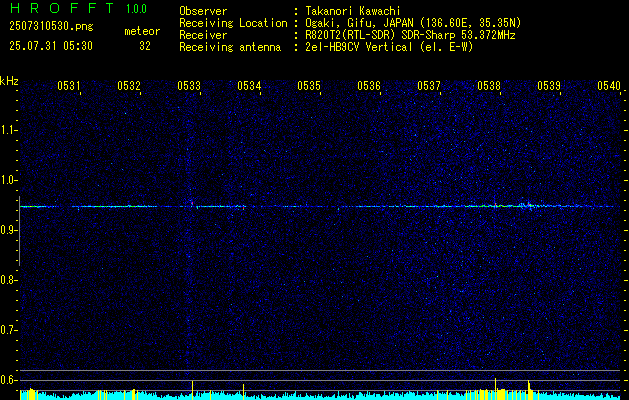Click the 0.8 kHz axis label

coord(8,280)
